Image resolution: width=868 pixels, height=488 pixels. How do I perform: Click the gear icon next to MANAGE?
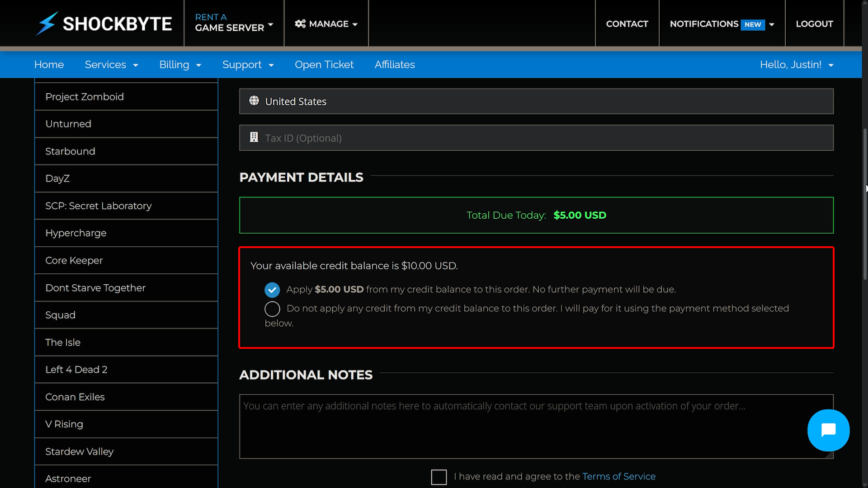[x=301, y=23]
